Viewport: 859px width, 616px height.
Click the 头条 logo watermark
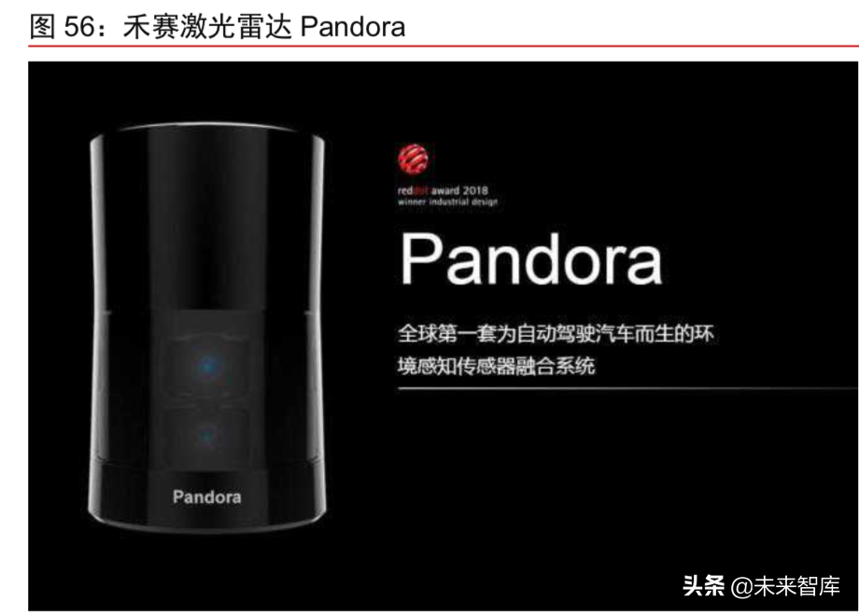704,586
